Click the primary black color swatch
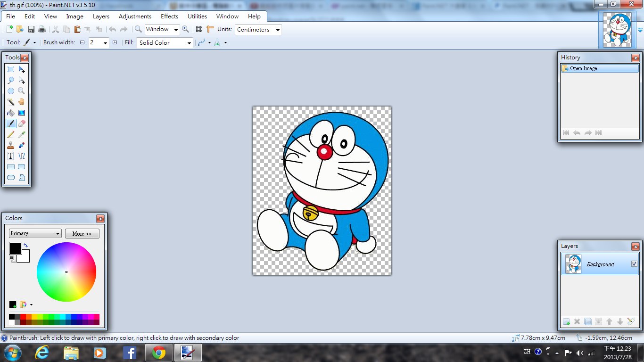 click(16, 248)
